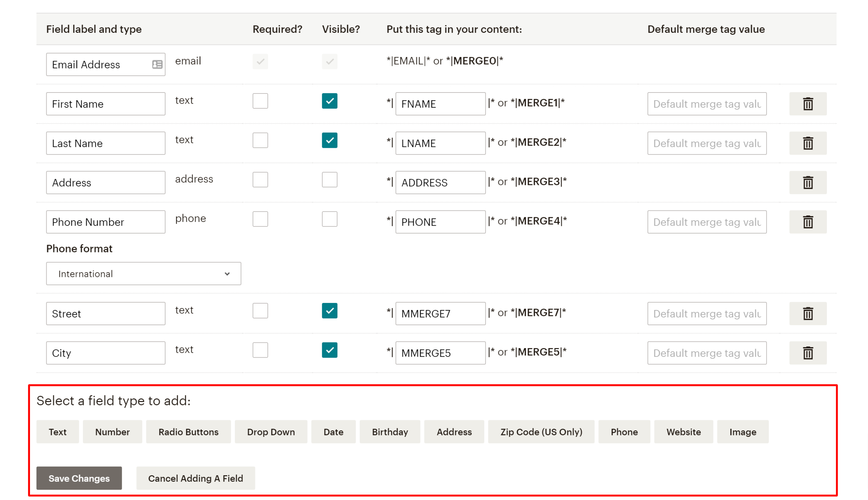The width and height of the screenshot is (868, 500).
Task: Check Required for Phone Number
Action: tap(260, 219)
